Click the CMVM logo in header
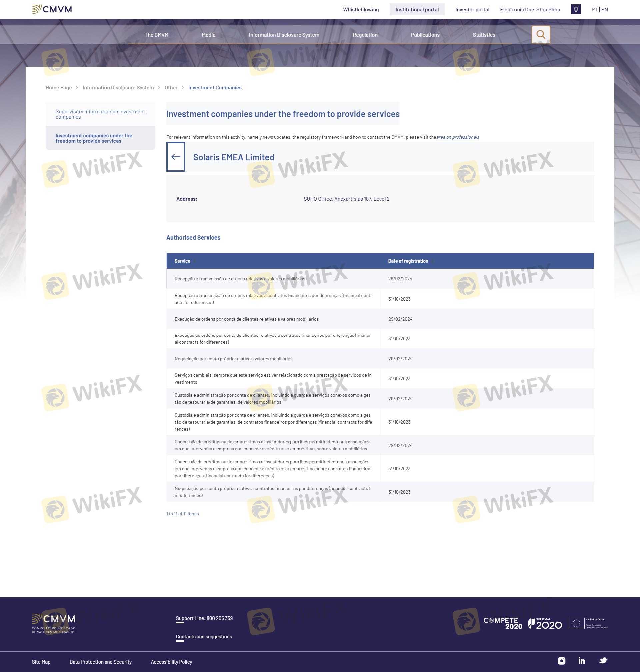 click(52, 9)
